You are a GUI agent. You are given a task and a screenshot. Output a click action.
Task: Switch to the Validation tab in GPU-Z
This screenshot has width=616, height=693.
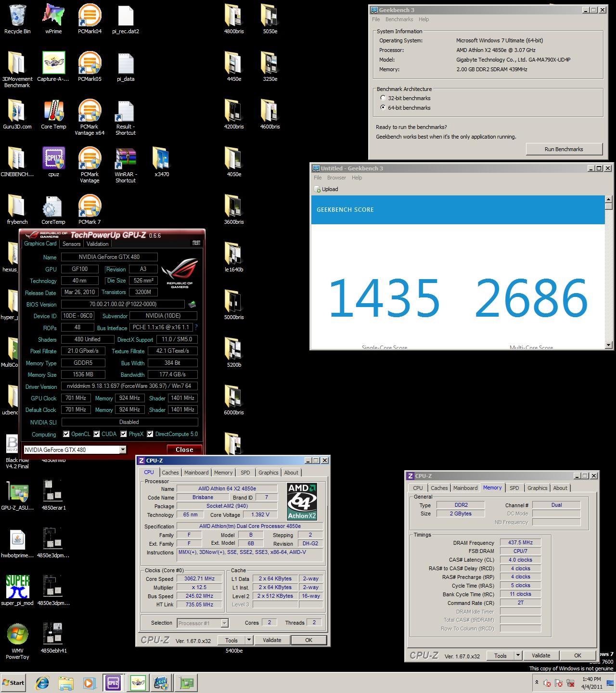click(98, 244)
